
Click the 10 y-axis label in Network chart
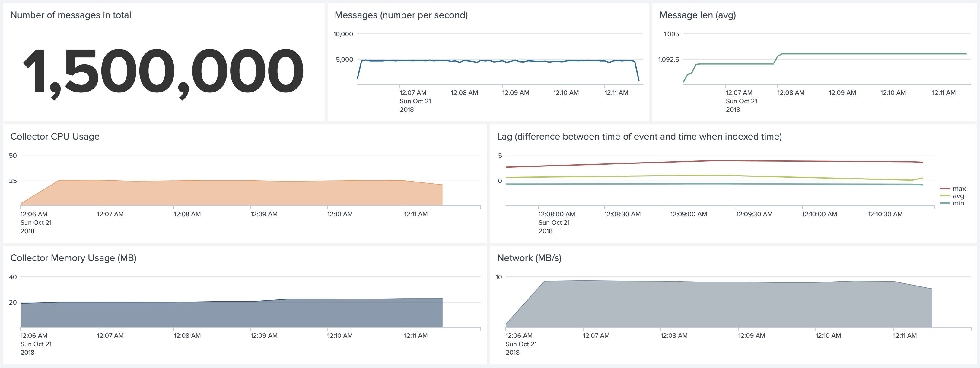[498, 277]
